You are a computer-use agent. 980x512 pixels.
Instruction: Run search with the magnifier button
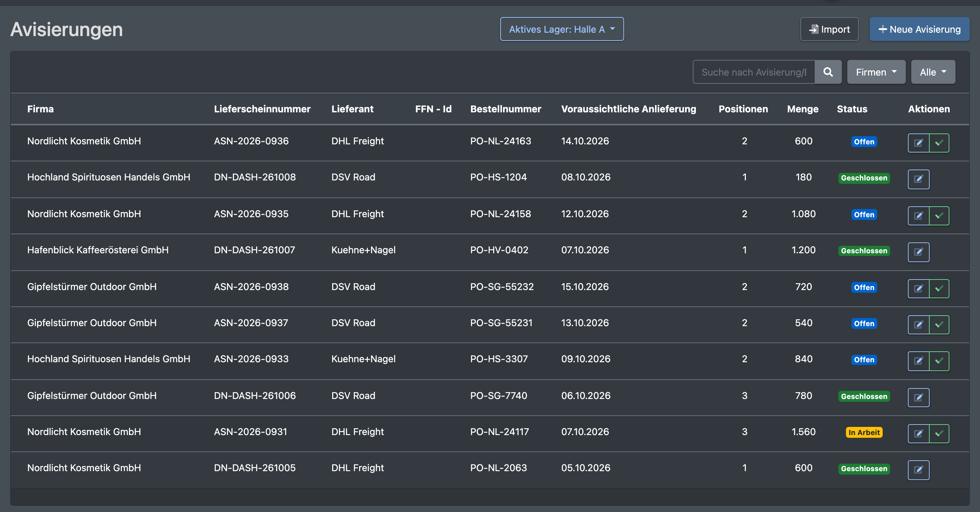(x=828, y=72)
